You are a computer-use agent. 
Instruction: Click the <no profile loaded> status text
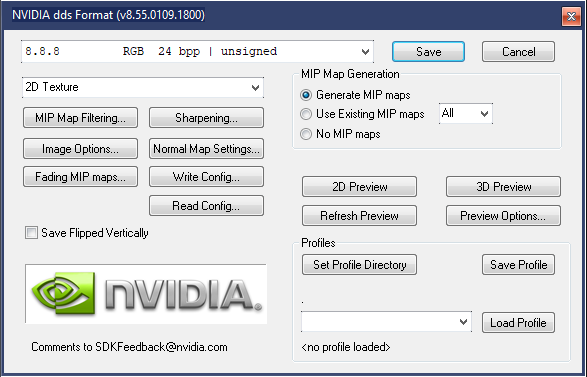(x=346, y=347)
